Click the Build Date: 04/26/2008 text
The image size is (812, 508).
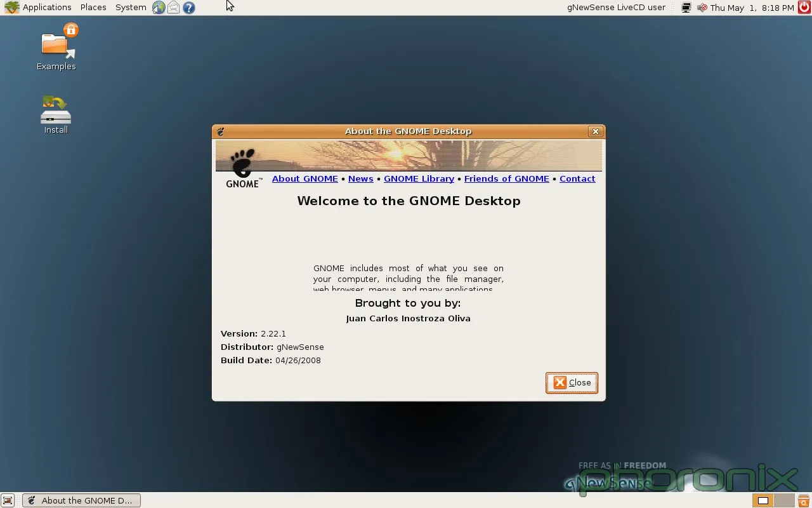coord(271,361)
